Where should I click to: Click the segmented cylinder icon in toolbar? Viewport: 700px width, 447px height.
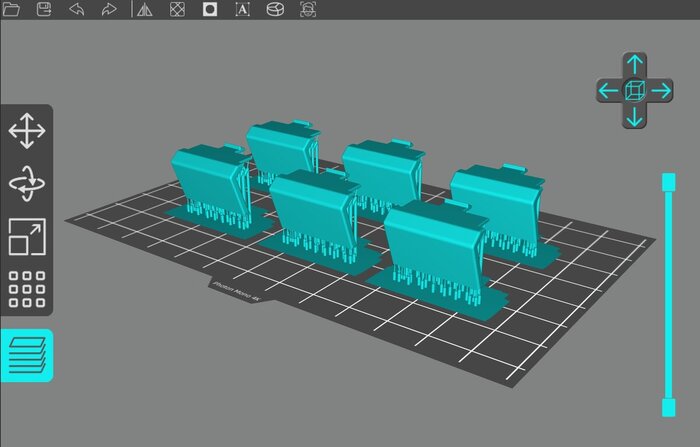tap(274, 9)
